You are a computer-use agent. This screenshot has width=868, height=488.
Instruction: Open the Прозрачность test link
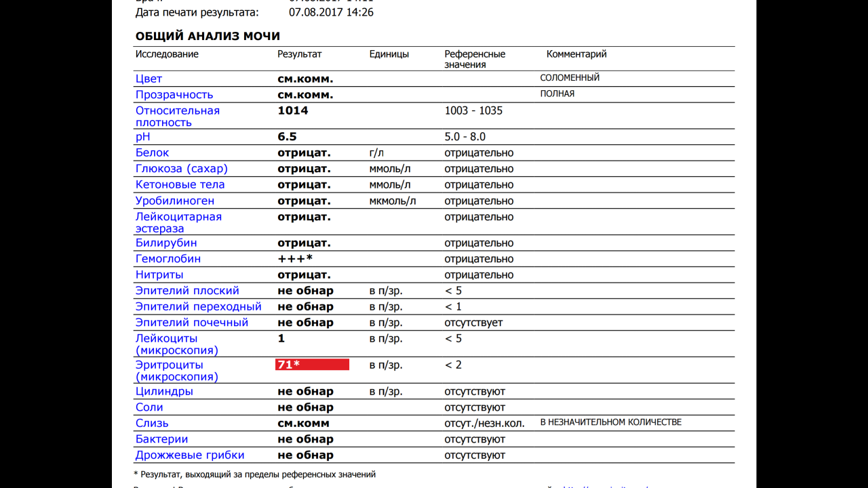pyautogui.click(x=174, y=95)
